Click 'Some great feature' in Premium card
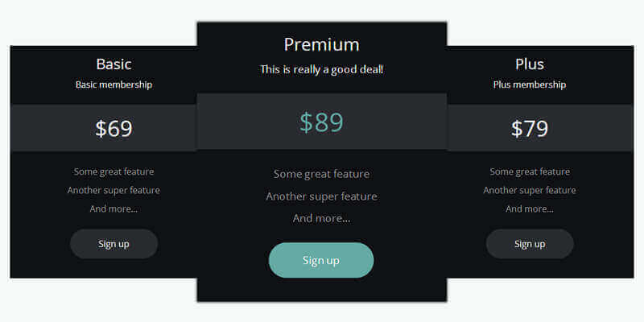The image size is (644, 322). point(321,174)
